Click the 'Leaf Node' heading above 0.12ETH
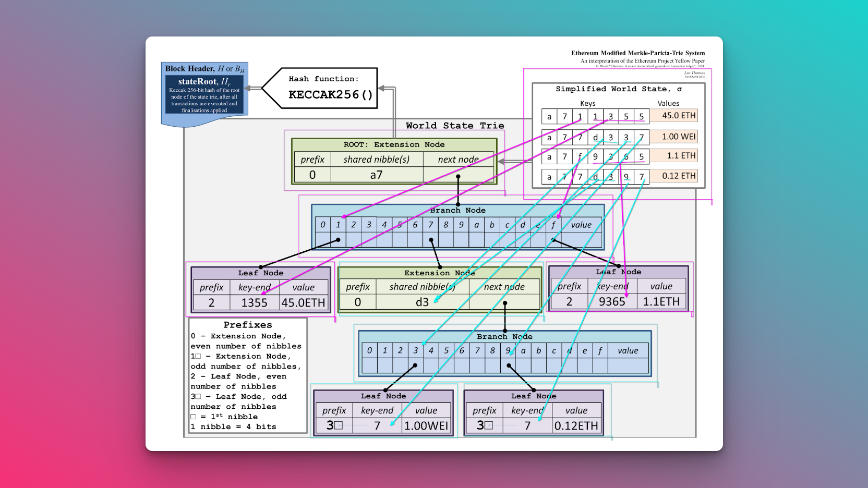Screen dimensions: 868x488 pos(534,396)
